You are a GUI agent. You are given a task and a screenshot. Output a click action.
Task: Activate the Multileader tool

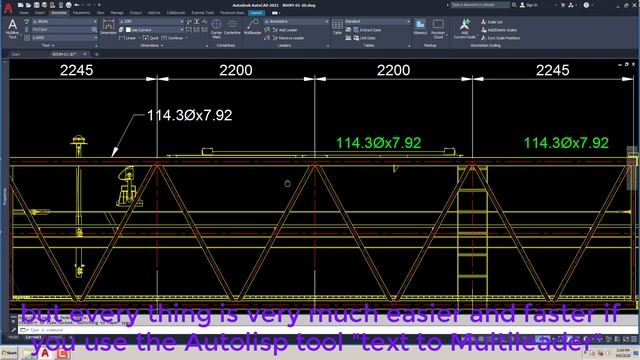point(252,27)
